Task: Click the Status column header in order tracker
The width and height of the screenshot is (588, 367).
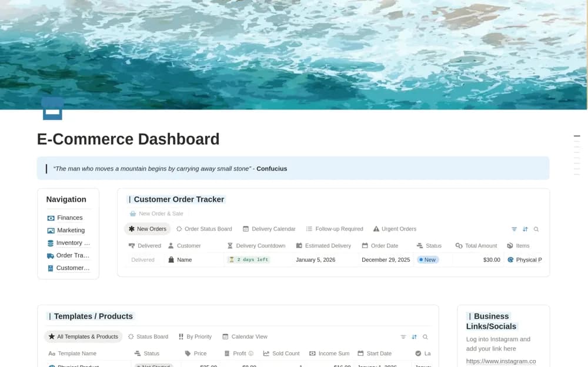Action: [x=429, y=245]
